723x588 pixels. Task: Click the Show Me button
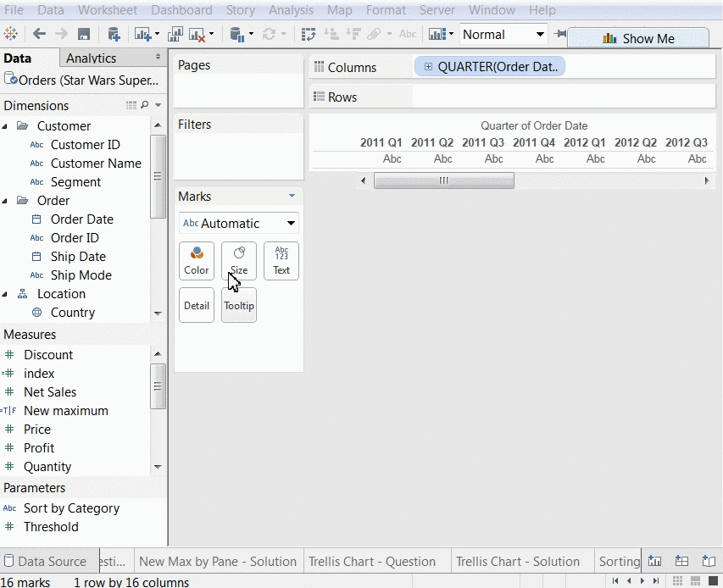638,38
